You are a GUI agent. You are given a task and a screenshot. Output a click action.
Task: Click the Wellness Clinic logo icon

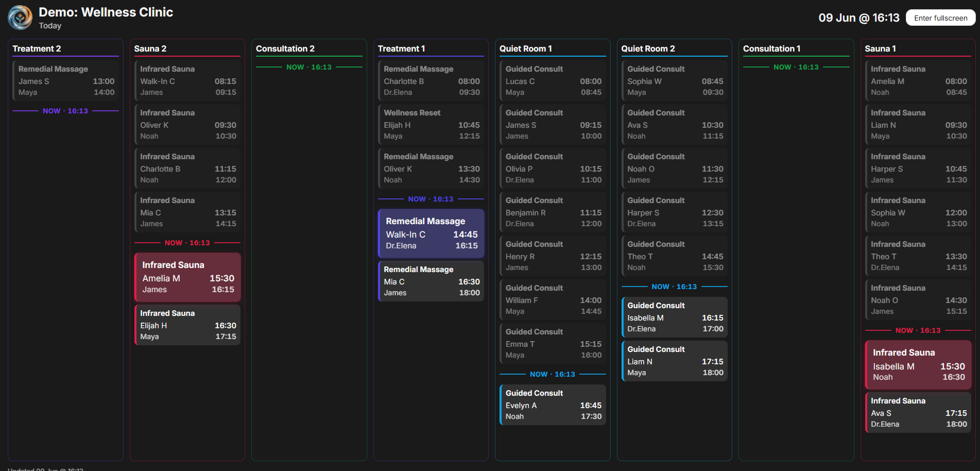coord(20,18)
